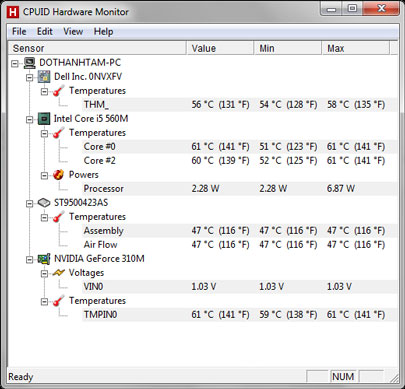Click the motherboard icon beside Dell Inc. 0NVXFV
The image size is (405, 389).
click(44, 77)
